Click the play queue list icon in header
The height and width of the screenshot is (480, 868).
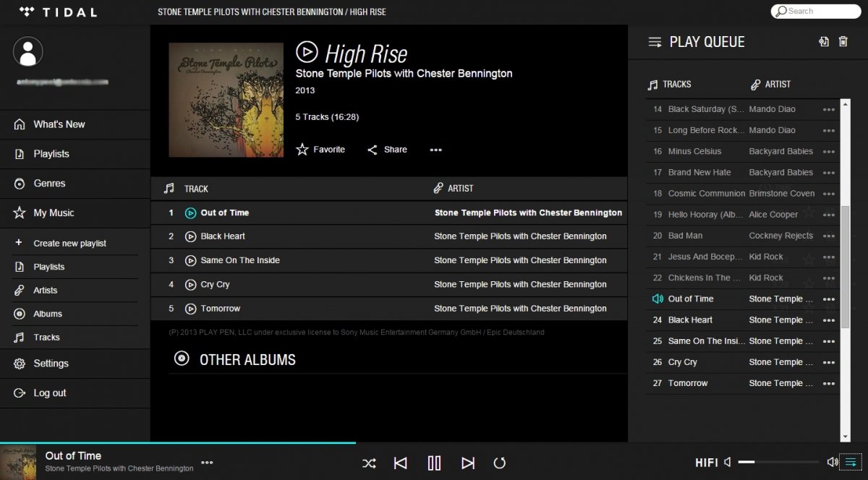click(655, 42)
